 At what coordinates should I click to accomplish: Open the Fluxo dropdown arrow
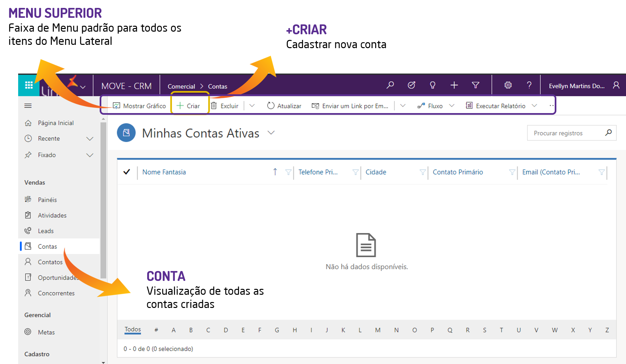click(x=452, y=106)
